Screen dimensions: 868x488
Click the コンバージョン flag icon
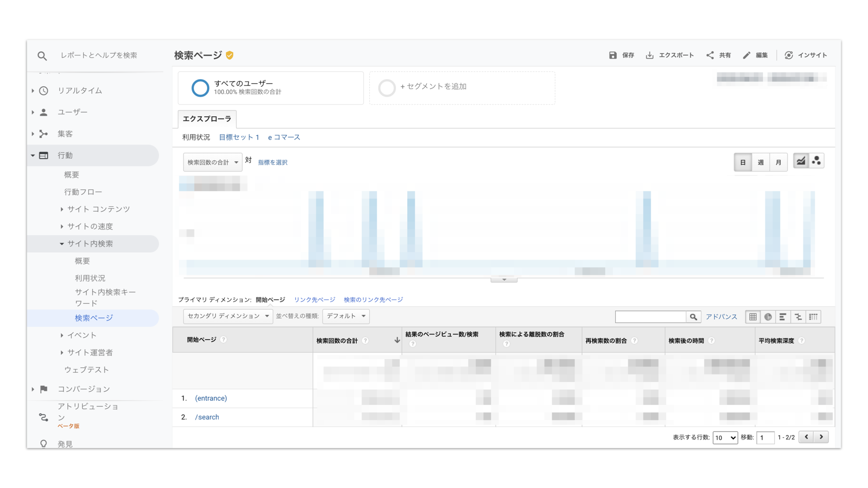pos(44,389)
